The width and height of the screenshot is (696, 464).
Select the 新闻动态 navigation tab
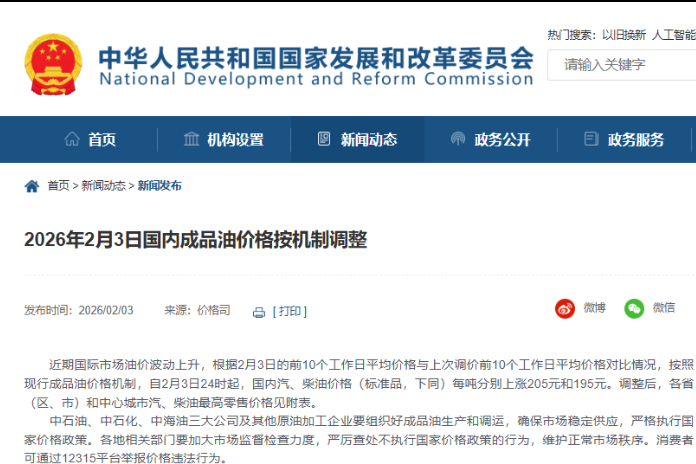(368, 139)
